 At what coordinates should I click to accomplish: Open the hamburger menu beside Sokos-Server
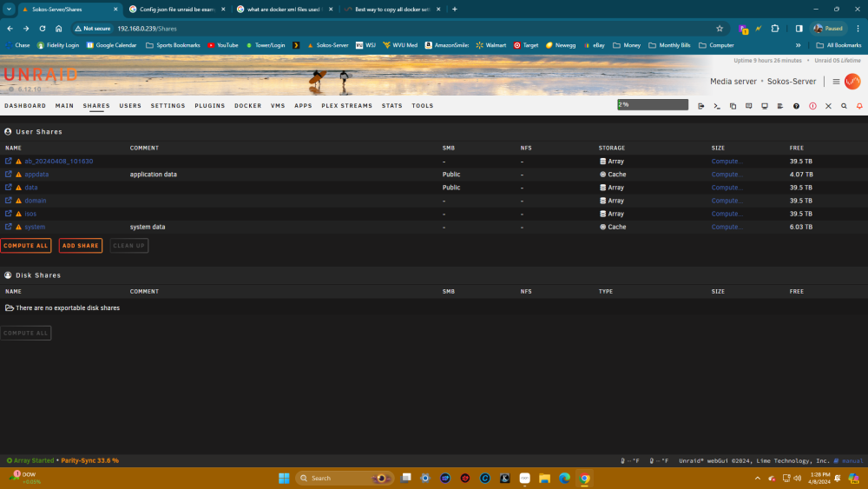pos(836,82)
